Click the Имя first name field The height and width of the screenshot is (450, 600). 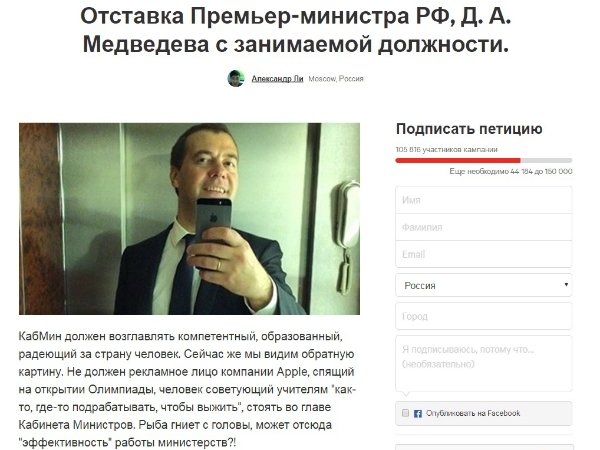pos(484,200)
